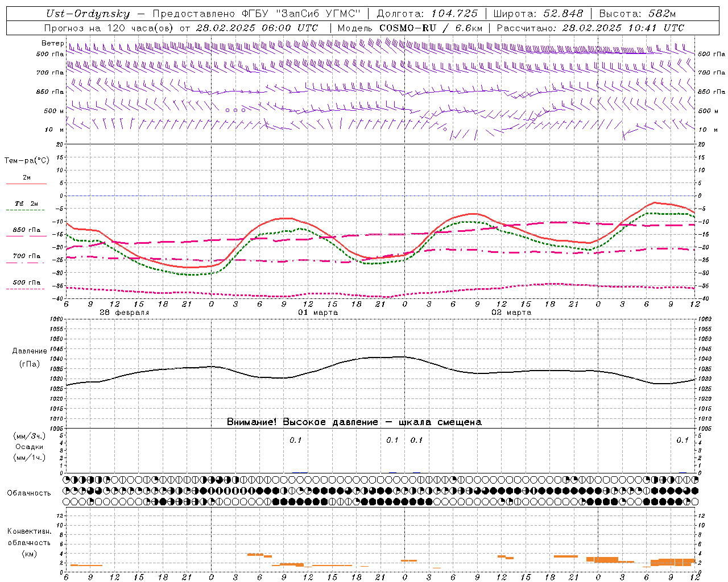Click the Давление pressure panel label
Screen dimensions: 728x582
28,351
